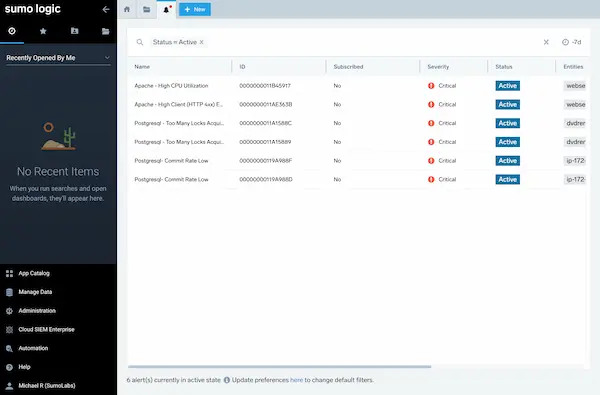Expand the Recently Opened By Me dropdown
The image size is (600, 395).
58,58
